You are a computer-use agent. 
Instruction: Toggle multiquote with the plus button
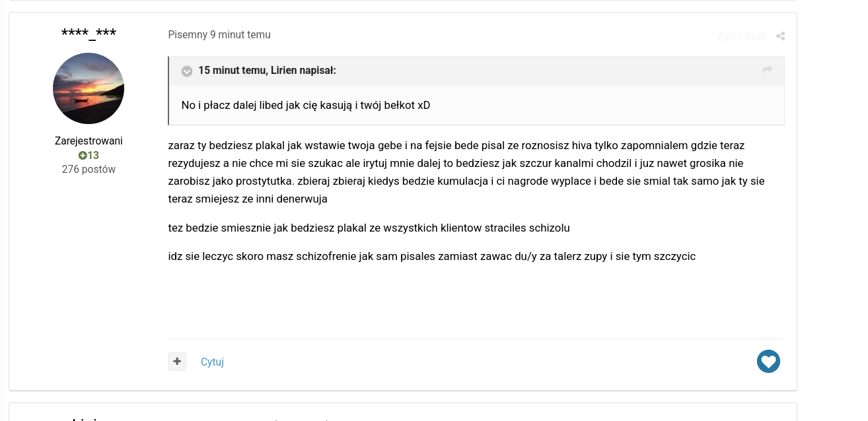[x=177, y=362]
